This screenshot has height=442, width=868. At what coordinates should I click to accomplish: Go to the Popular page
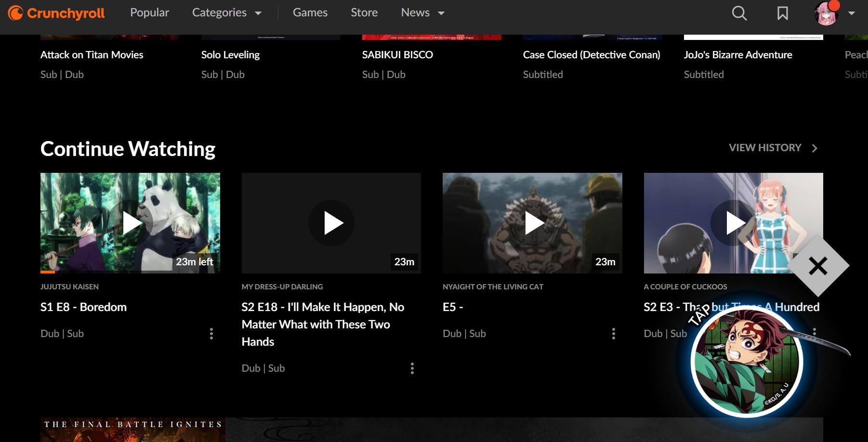pos(149,13)
